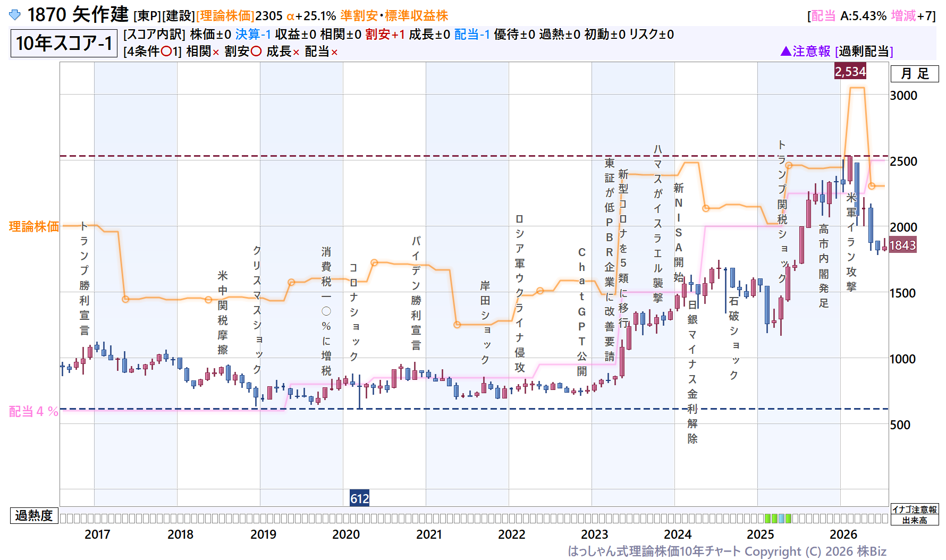Click the 標準収益株 label
Screen dimensions: 946x560
click(x=417, y=16)
